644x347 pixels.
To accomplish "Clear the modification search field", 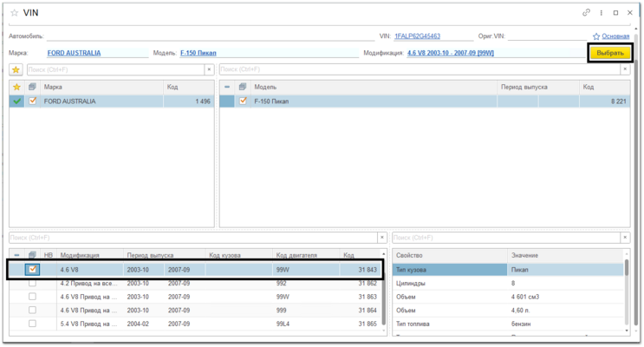I will 382,238.
